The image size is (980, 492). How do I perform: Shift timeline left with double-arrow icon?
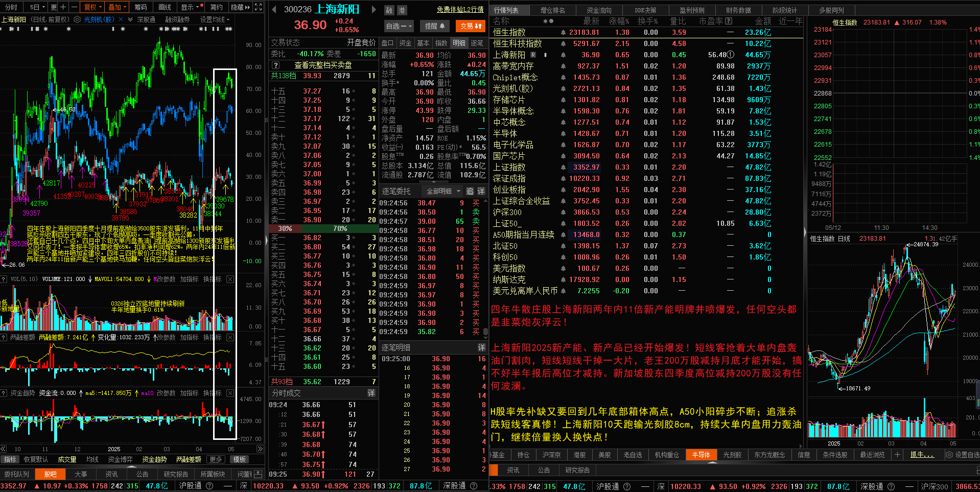point(4,449)
